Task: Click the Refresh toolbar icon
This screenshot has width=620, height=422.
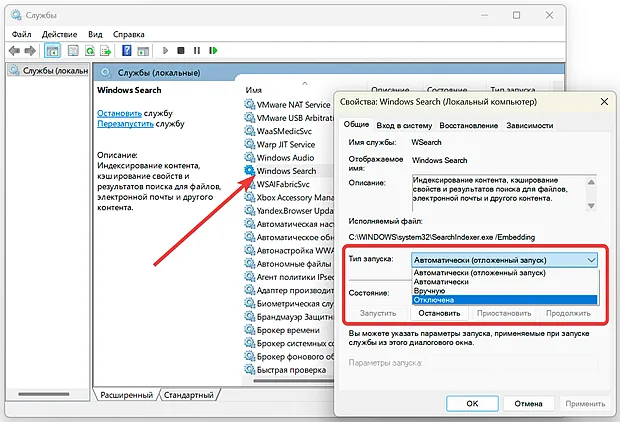Action: (90, 51)
